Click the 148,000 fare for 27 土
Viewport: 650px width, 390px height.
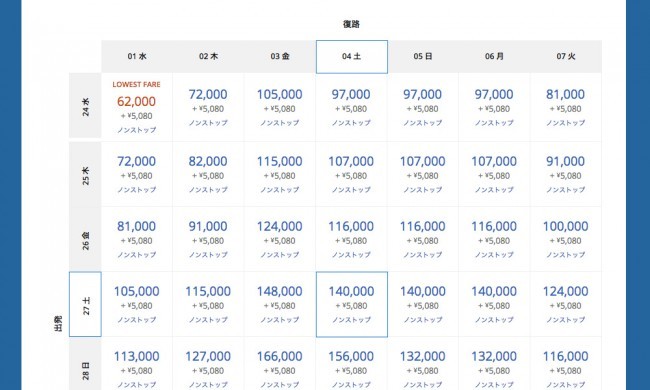tap(280, 304)
